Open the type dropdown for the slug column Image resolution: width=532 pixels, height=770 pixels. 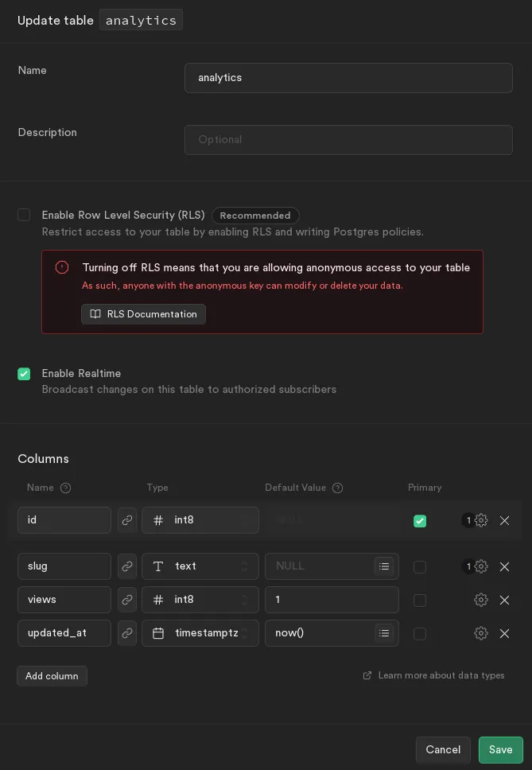point(200,566)
